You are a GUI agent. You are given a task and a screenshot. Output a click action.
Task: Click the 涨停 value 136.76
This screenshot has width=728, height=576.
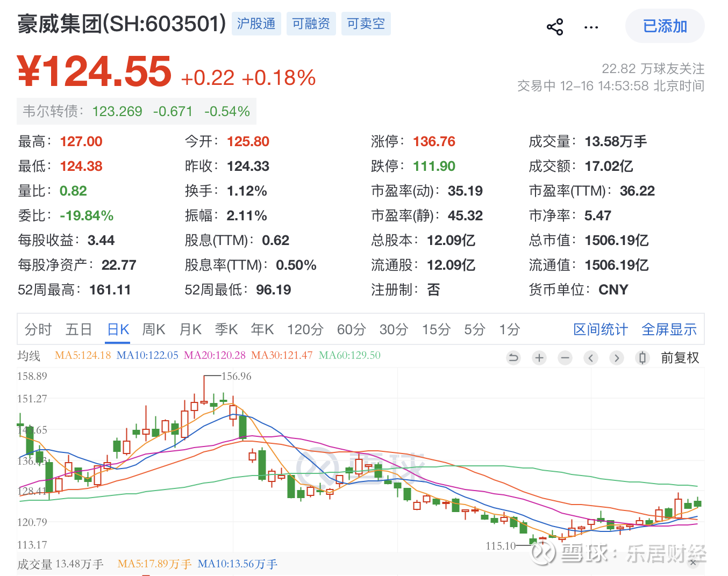pyautogui.click(x=434, y=141)
